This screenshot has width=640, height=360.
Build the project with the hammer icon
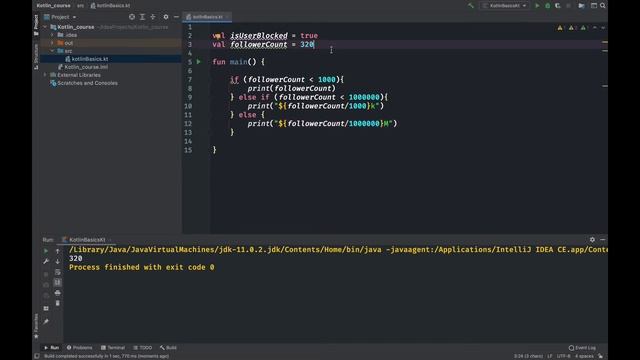(471, 6)
